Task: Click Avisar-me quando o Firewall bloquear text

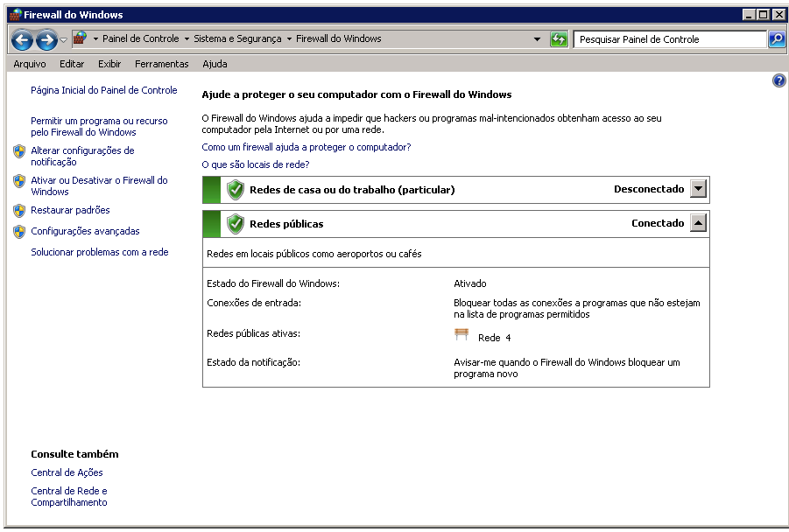Action: point(567,368)
